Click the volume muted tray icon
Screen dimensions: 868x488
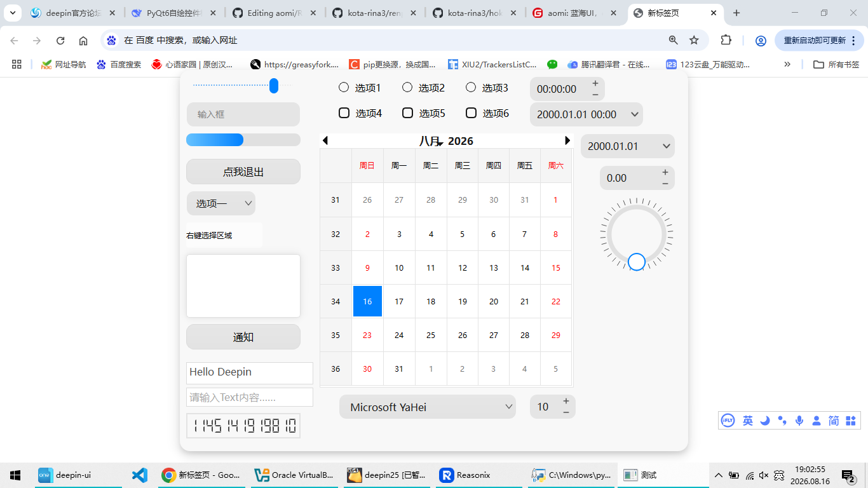[764, 475]
